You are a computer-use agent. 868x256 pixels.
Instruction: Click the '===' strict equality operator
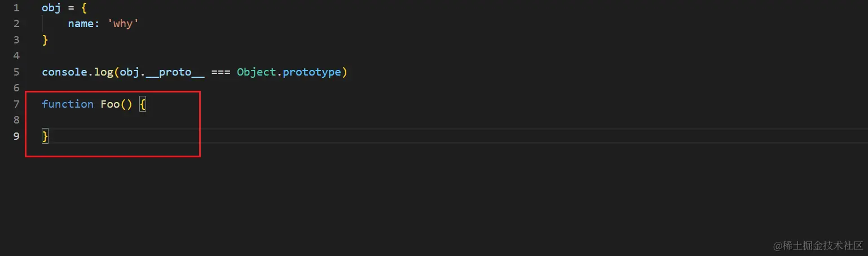pos(221,72)
